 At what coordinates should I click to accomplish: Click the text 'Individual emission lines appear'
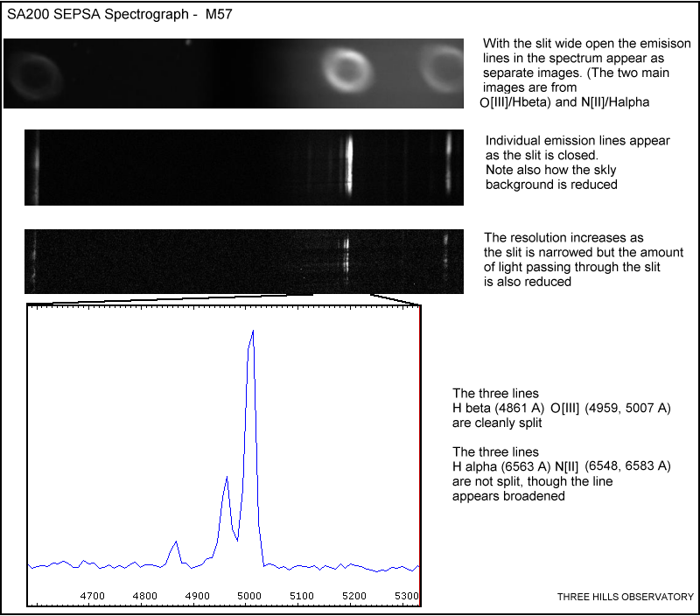pyautogui.click(x=577, y=141)
